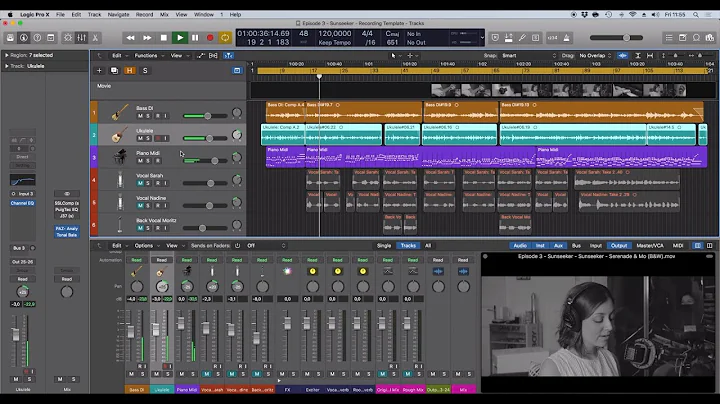Toggle the Metronome click
The image size is (720, 404).
pyautogui.click(x=567, y=38)
